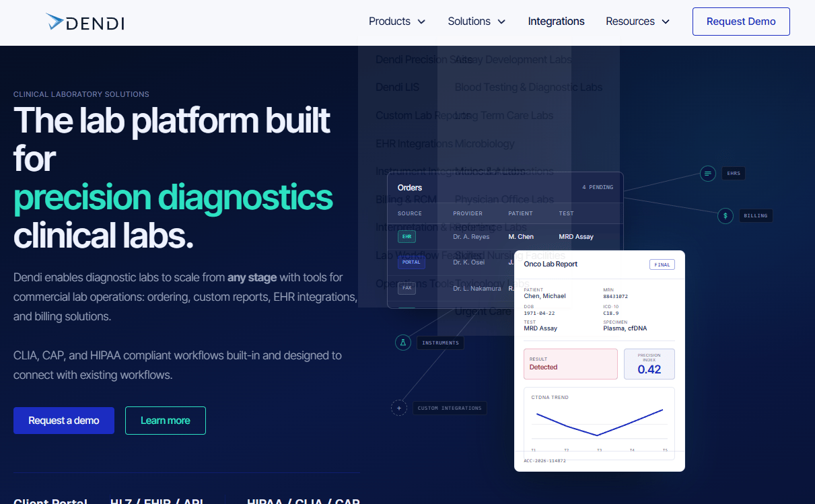Click the Billing dollar-sign icon
The height and width of the screenshot is (504, 815).
[x=725, y=216]
